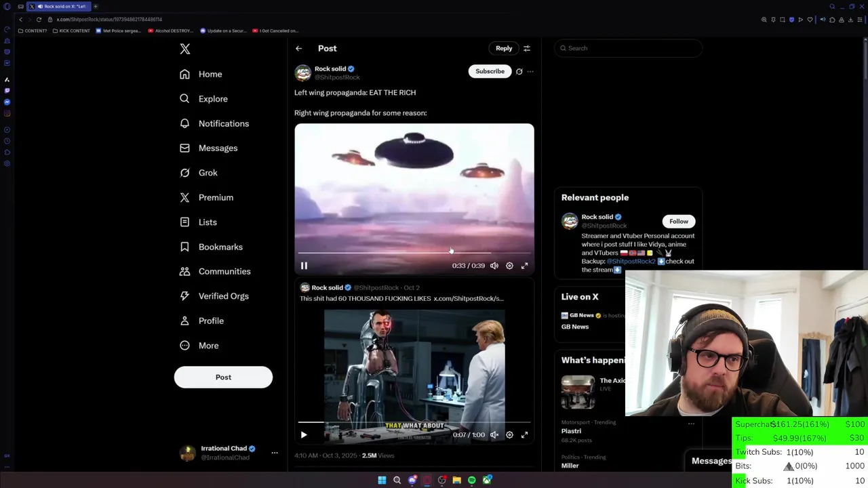The height and width of the screenshot is (488, 868).
Task: Unmute the quoted robot video
Action: (x=494, y=434)
